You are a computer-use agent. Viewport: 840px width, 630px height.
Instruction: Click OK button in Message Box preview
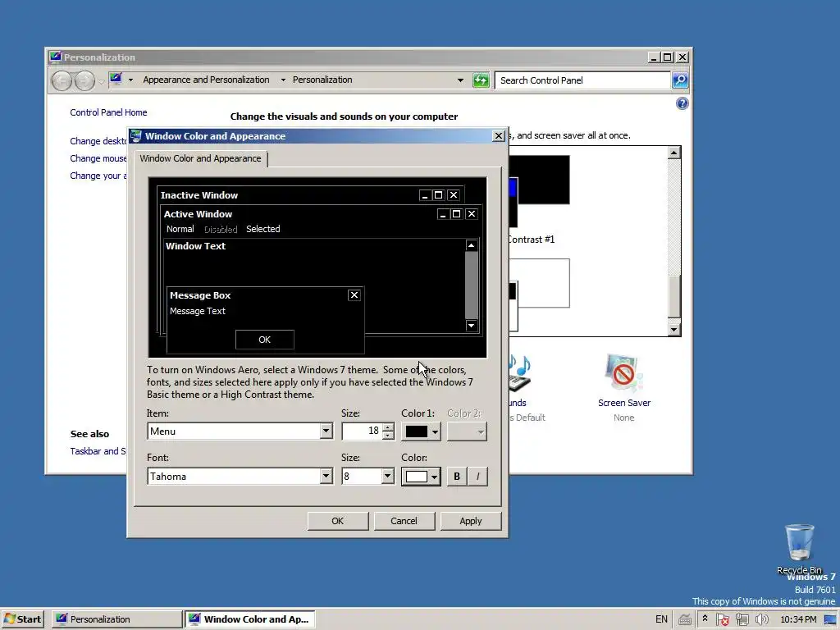[x=265, y=340]
